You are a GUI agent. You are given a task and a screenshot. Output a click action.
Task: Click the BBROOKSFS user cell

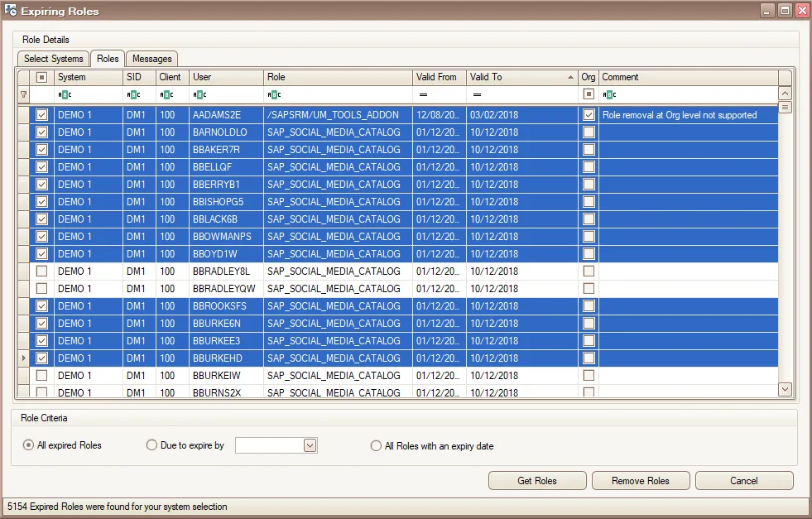pyautogui.click(x=226, y=306)
